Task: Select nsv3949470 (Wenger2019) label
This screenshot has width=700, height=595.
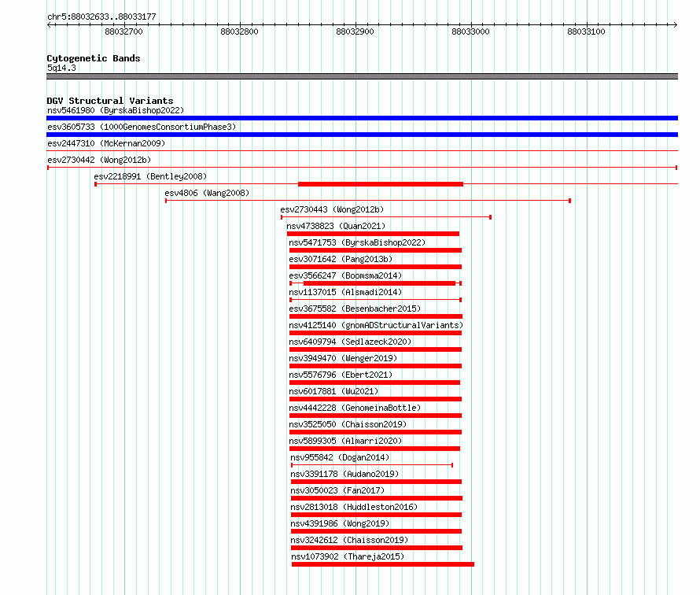Action: pyautogui.click(x=343, y=358)
